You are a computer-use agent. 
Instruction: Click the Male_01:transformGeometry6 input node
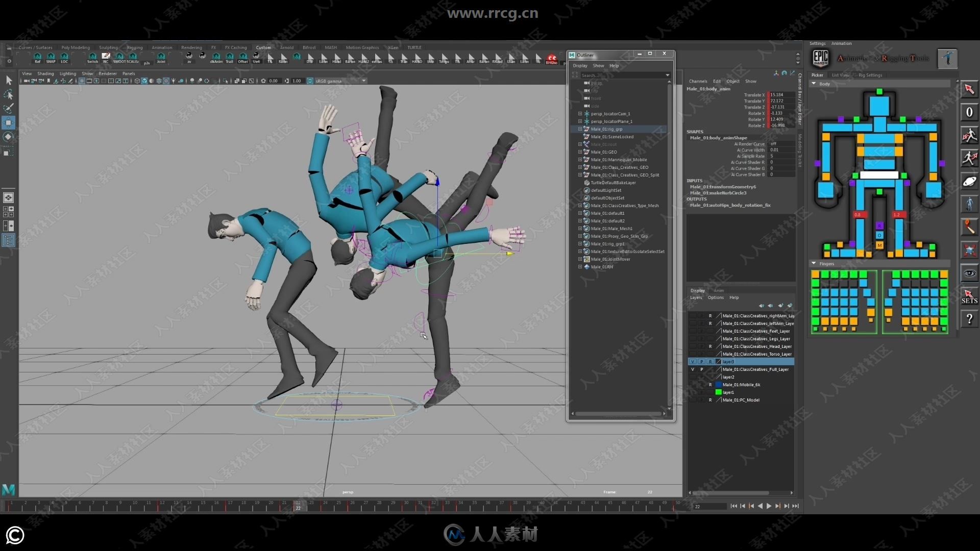coord(723,187)
